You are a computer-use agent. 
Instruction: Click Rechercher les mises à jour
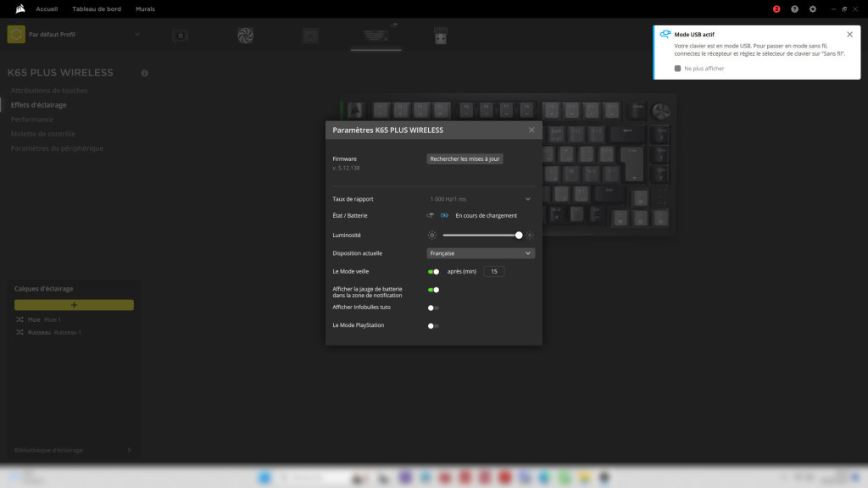[465, 158]
